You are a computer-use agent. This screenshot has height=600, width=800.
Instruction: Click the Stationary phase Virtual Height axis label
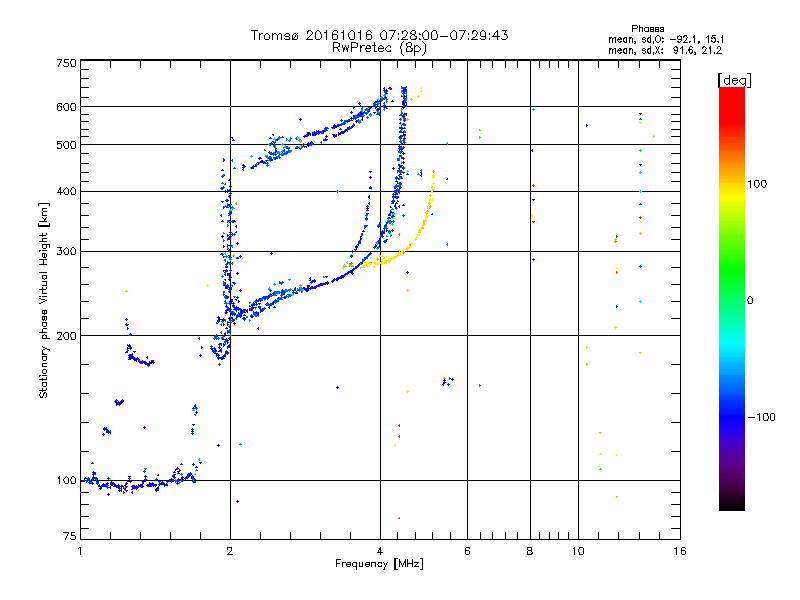43,300
